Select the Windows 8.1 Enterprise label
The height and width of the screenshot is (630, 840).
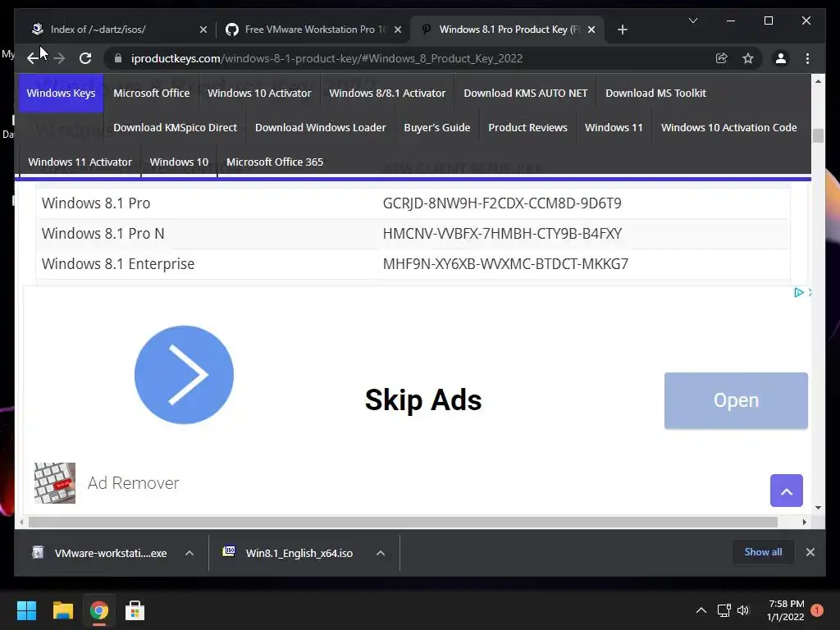pyautogui.click(x=118, y=264)
